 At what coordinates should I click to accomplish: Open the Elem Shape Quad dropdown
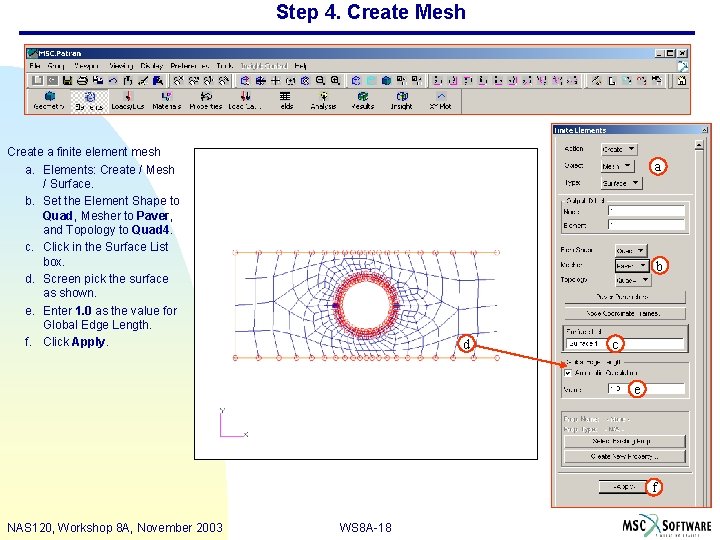pyautogui.click(x=631, y=250)
